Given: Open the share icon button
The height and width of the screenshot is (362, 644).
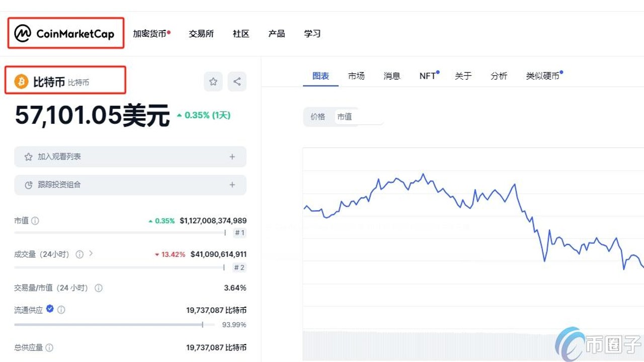Looking at the screenshot, I should tap(237, 81).
